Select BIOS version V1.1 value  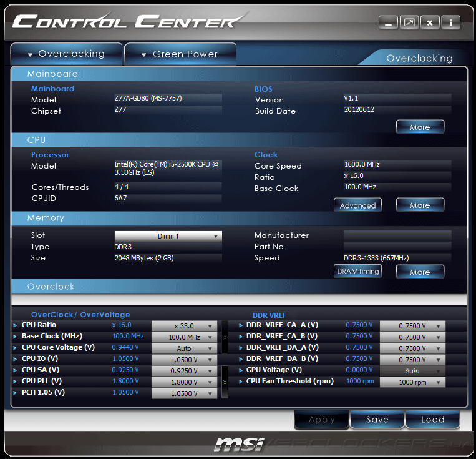click(351, 98)
